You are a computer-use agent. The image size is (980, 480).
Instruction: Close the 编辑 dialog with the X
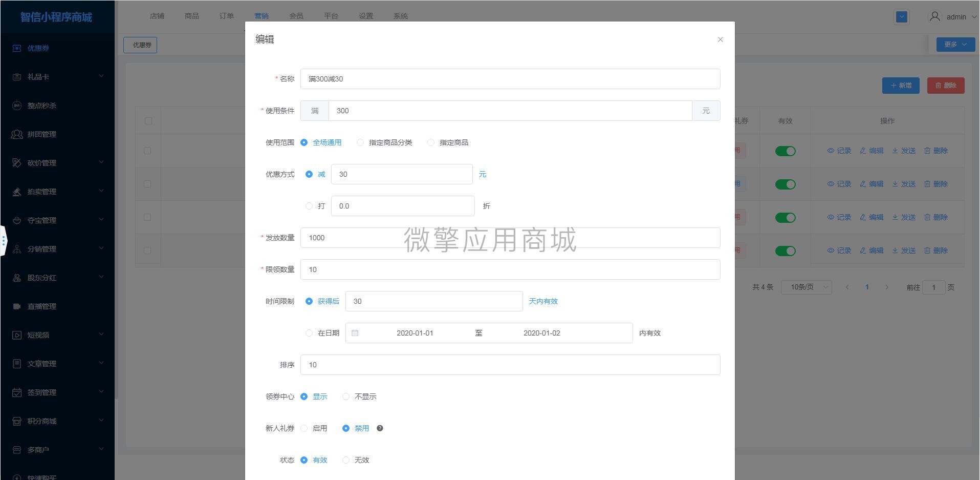[720, 39]
